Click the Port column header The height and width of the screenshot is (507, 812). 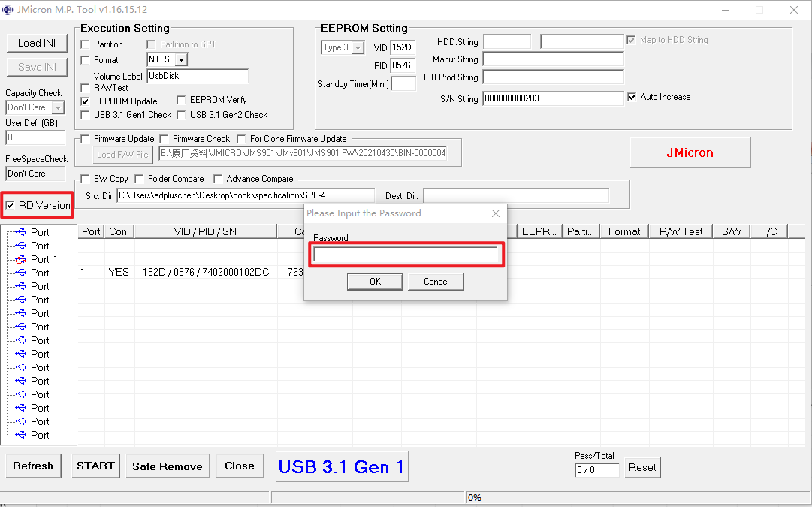[x=91, y=231]
